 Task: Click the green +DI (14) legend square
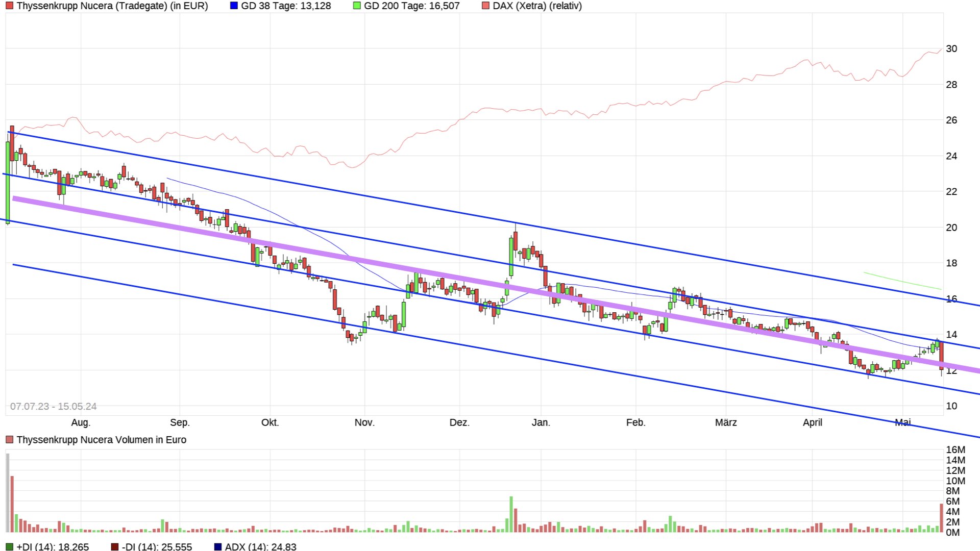click(x=9, y=547)
